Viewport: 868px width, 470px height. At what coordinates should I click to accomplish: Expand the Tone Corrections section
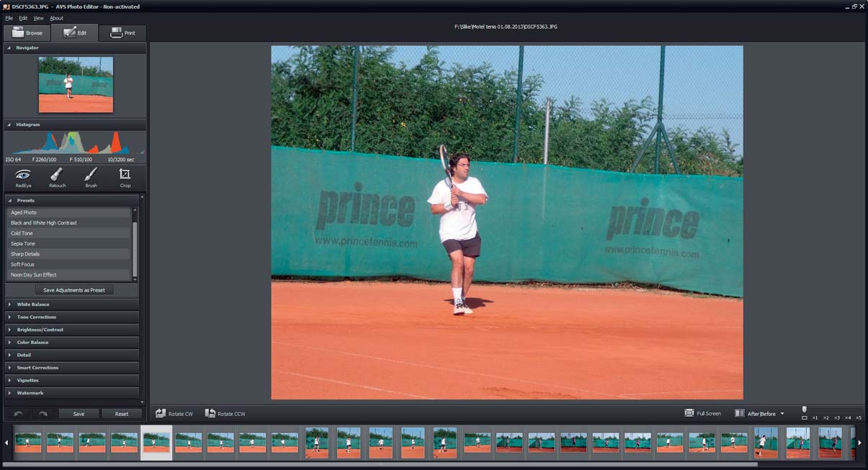coord(72,317)
